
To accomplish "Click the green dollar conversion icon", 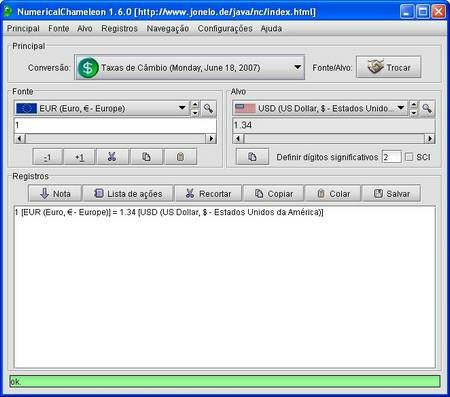I will coord(88,68).
